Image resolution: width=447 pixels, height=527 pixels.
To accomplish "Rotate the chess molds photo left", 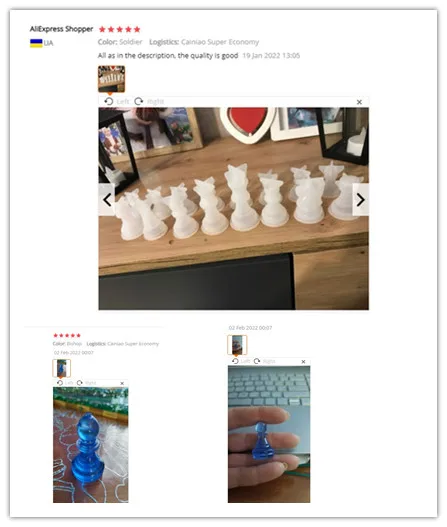I will coord(116,102).
